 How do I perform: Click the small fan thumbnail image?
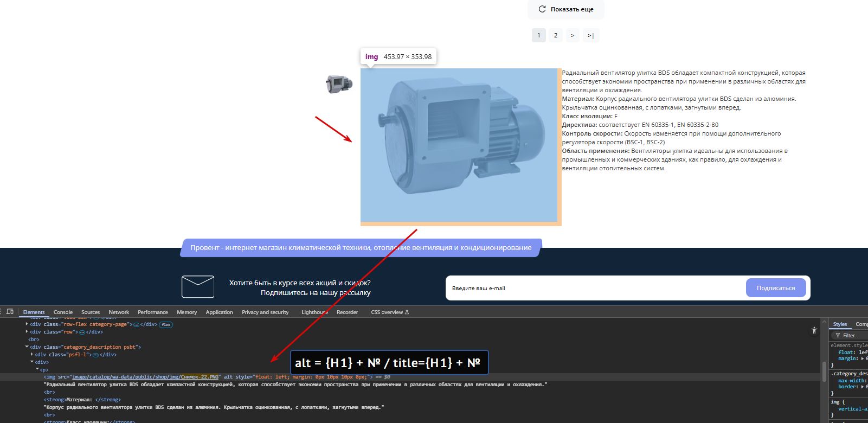pyautogui.click(x=339, y=84)
